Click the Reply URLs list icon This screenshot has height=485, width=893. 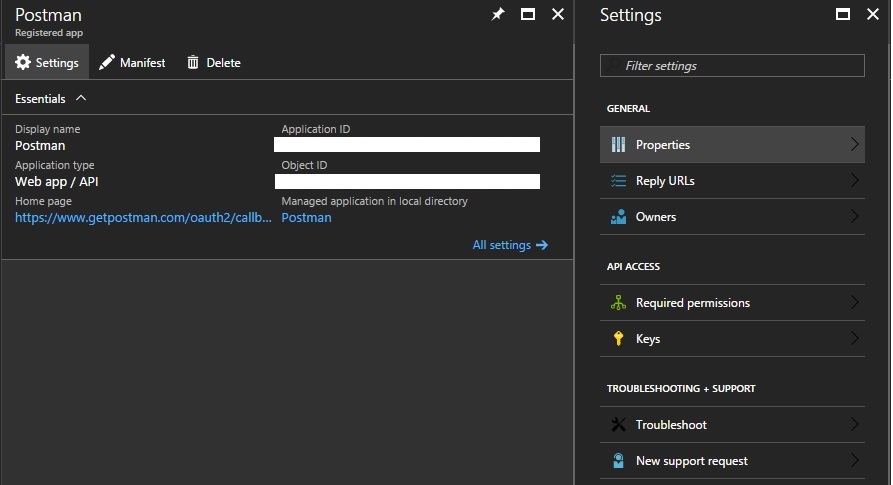pos(618,181)
